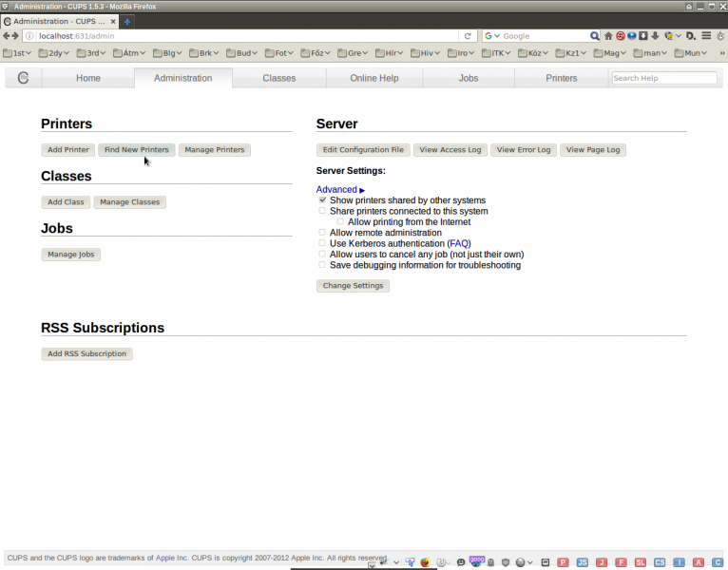
Task: Check 'Allow printing from the Internet'
Action: pyautogui.click(x=340, y=221)
